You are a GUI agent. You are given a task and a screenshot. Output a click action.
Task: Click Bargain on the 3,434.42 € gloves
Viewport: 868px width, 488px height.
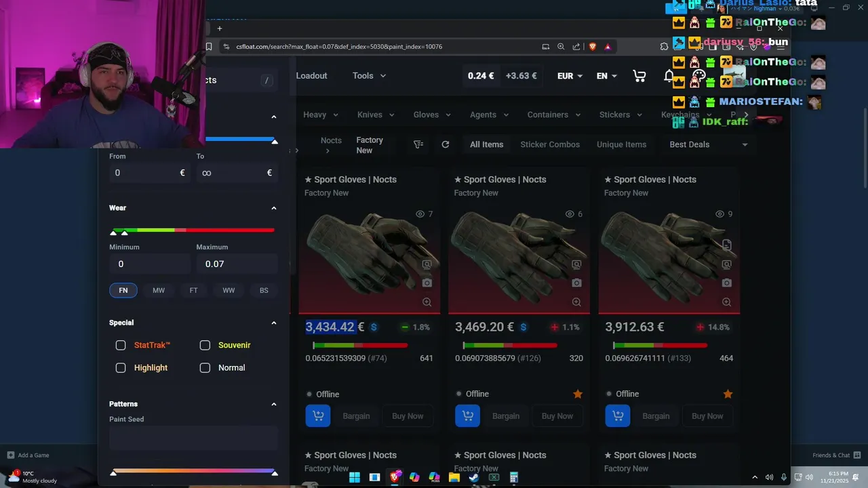pos(356,416)
